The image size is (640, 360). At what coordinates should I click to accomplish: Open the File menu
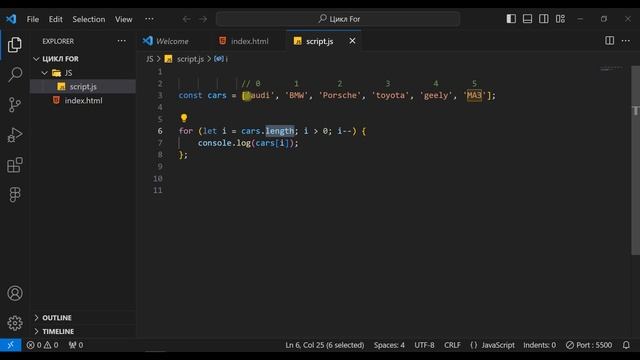click(33, 19)
